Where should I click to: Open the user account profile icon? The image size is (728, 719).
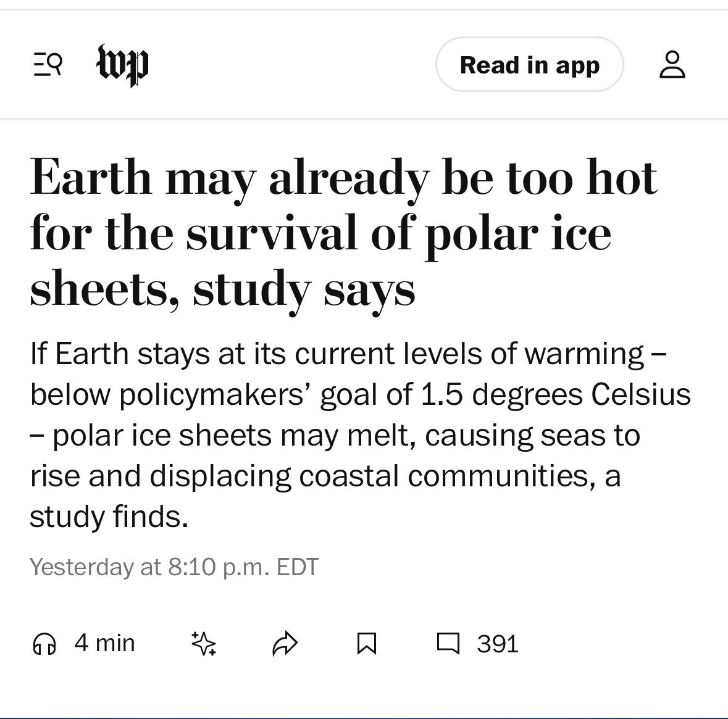pos(672,65)
